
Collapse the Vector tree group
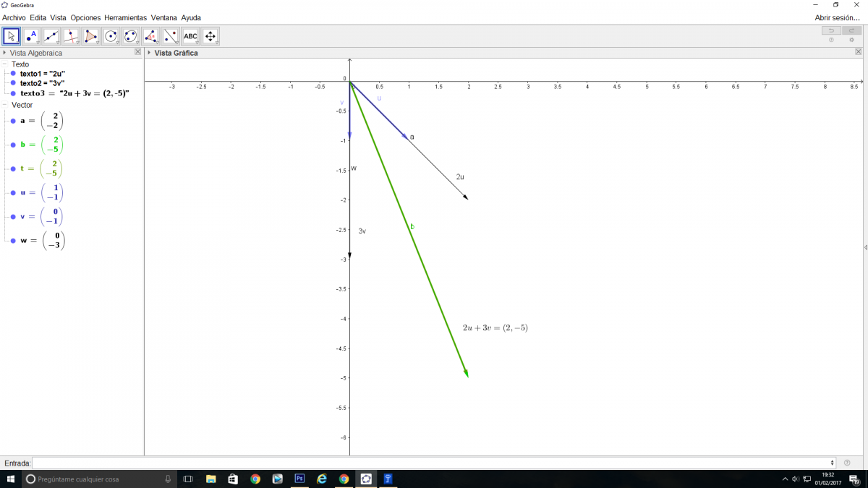(x=5, y=105)
